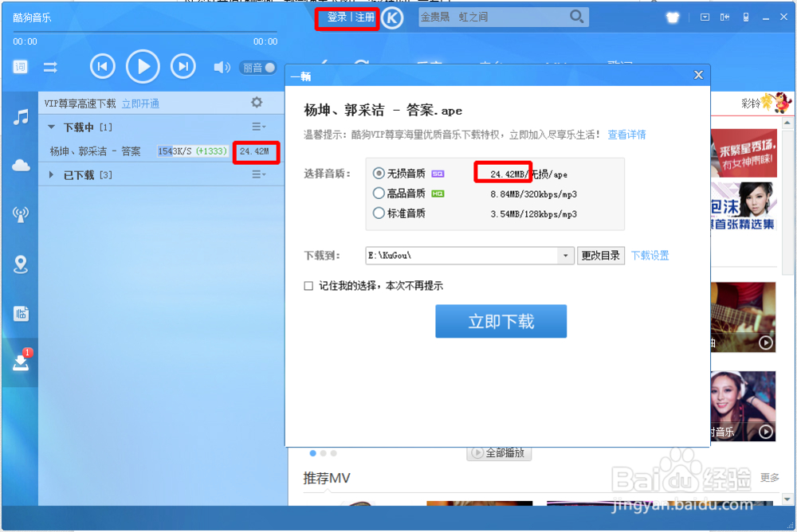Collapse the 下载中 [1] group
This screenshot has width=797, height=532.
51,127
